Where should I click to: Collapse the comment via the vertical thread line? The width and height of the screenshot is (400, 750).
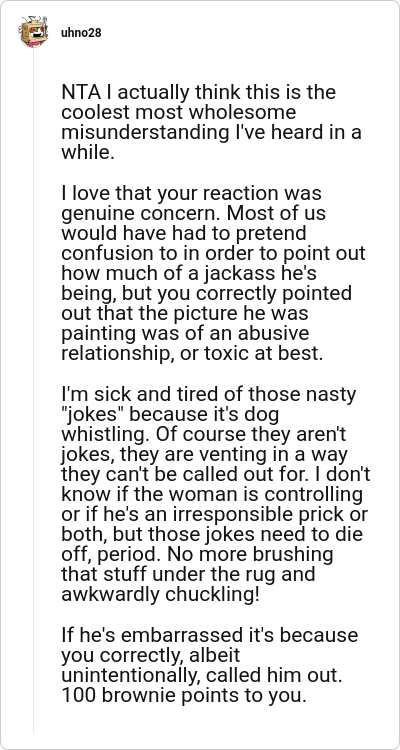tap(33, 390)
